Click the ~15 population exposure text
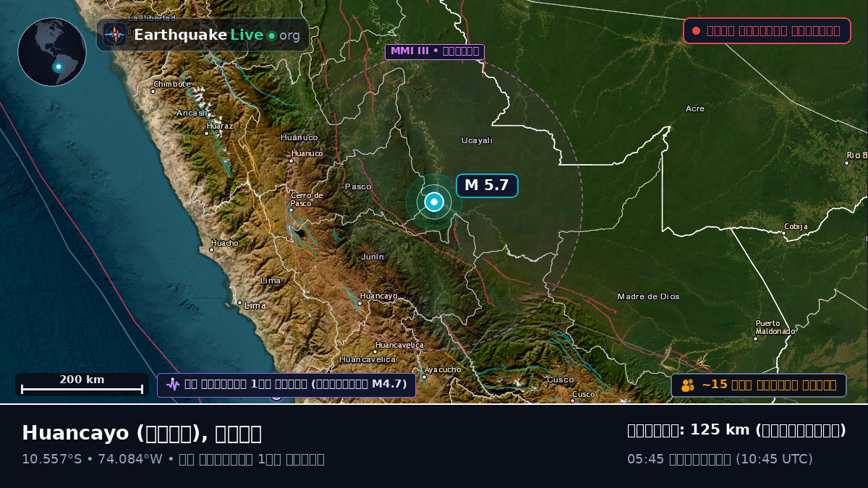The height and width of the screenshot is (488, 868). pos(769,385)
